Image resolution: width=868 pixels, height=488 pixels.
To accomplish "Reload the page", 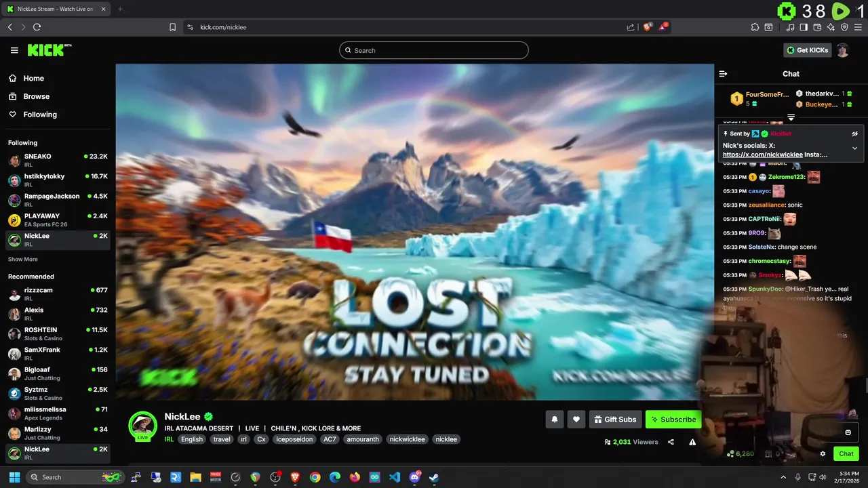I will pos(37,27).
